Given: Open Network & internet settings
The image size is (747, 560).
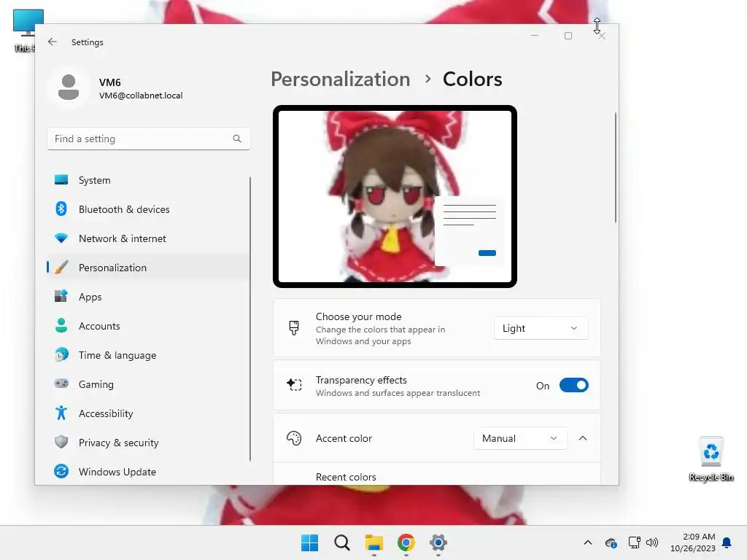Looking at the screenshot, I should click(x=148, y=238).
